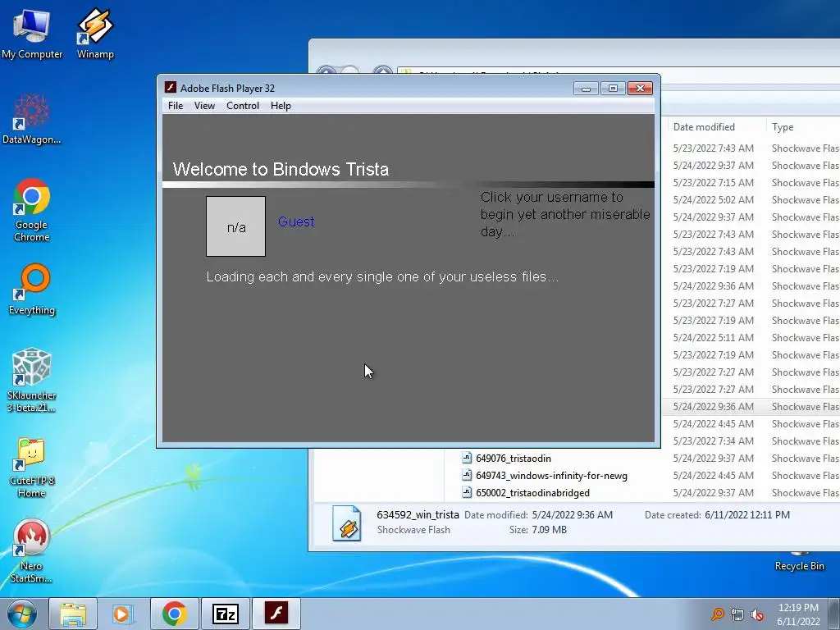Click the 5/24/2022 5:02 AM date cell

(713, 200)
